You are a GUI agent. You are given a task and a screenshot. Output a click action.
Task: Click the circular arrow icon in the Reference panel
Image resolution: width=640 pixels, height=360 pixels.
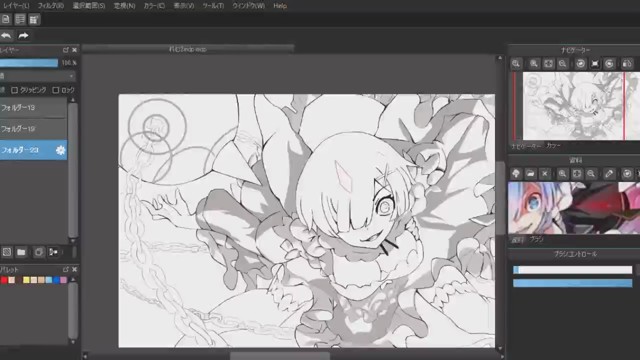[627, 174]
